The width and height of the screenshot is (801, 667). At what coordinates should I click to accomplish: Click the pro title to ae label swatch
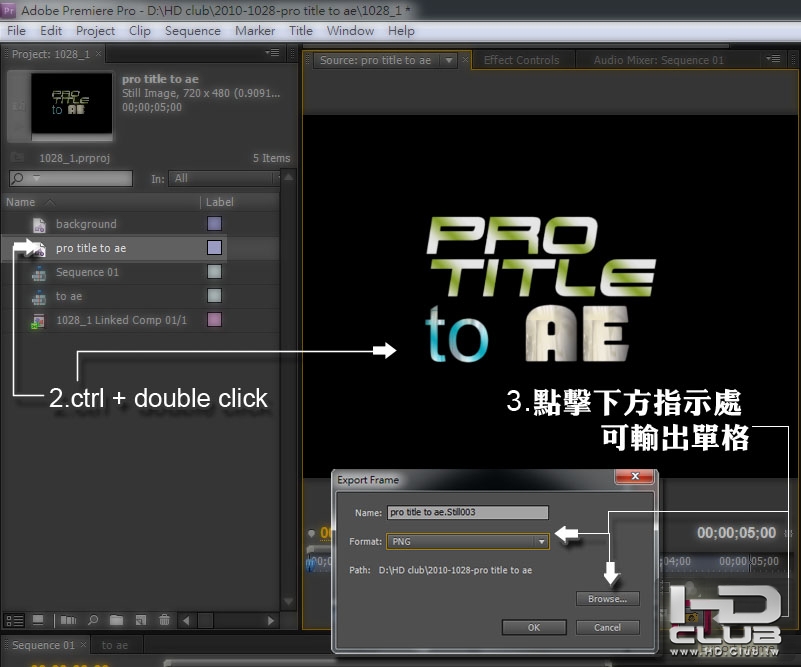coord(215,248)
